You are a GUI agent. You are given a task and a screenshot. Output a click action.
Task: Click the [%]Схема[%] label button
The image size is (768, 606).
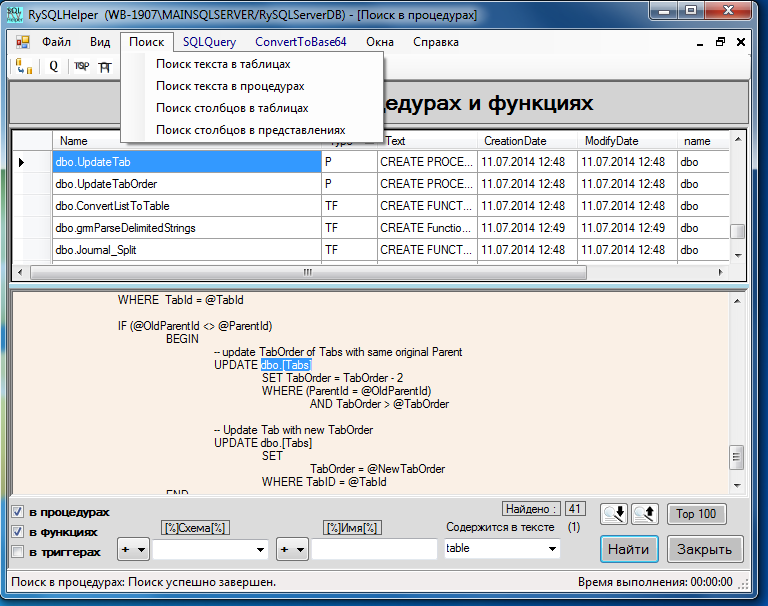pyautogui.click(x=195, y=528)
